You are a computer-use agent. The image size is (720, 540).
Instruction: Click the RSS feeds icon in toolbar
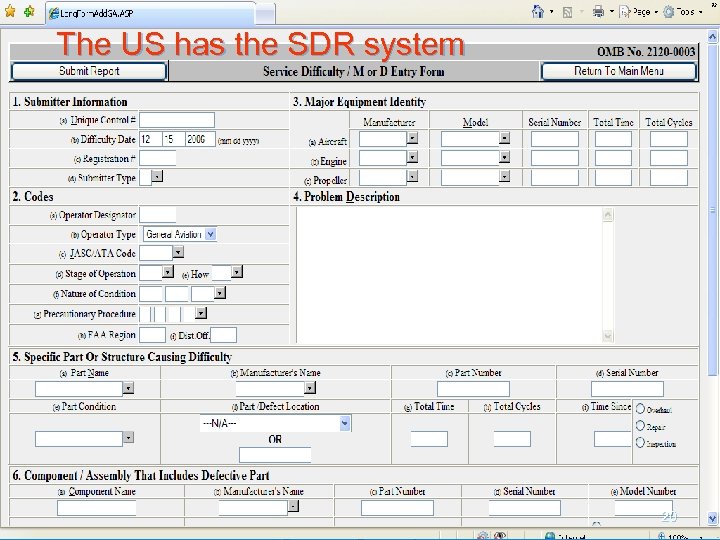click(567, 12)
